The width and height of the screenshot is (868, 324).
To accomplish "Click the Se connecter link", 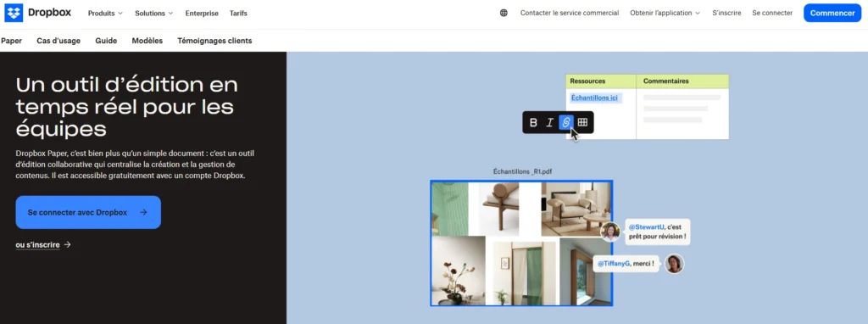I will tap(772, 13).
